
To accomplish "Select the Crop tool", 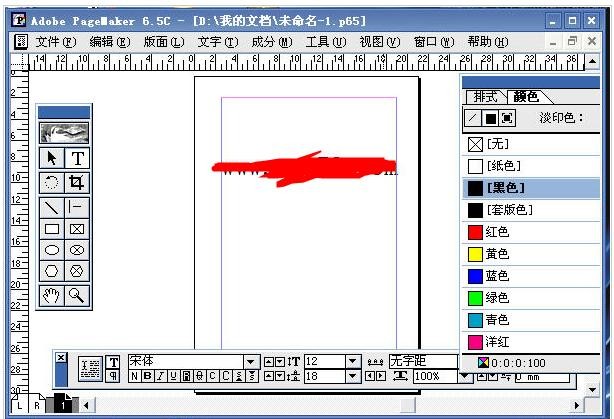I will (77, 182).
